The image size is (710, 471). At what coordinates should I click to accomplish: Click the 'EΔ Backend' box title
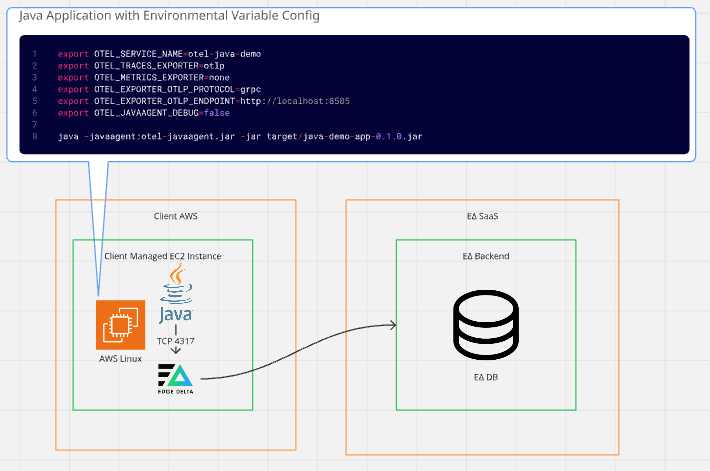pos(485,256)
